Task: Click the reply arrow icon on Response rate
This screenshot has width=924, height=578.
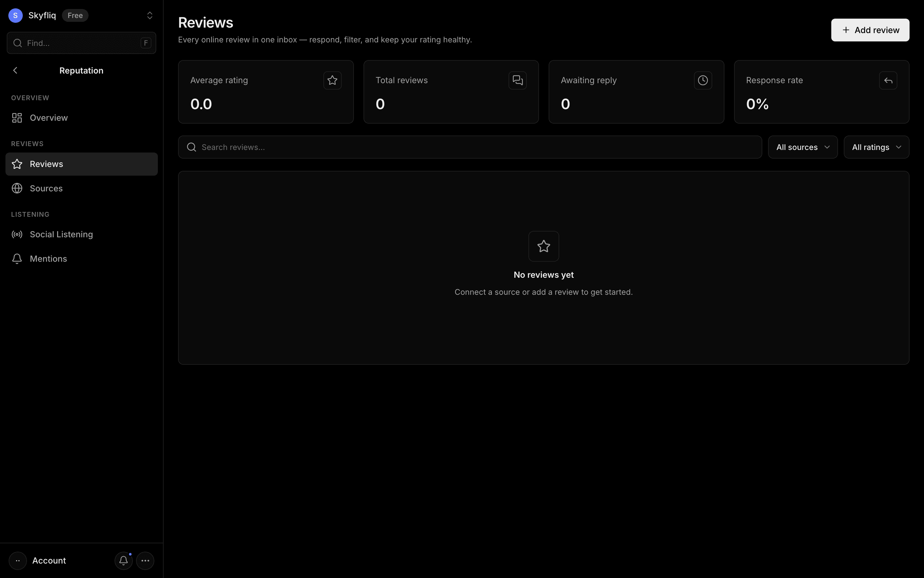Action: point(888,80)
